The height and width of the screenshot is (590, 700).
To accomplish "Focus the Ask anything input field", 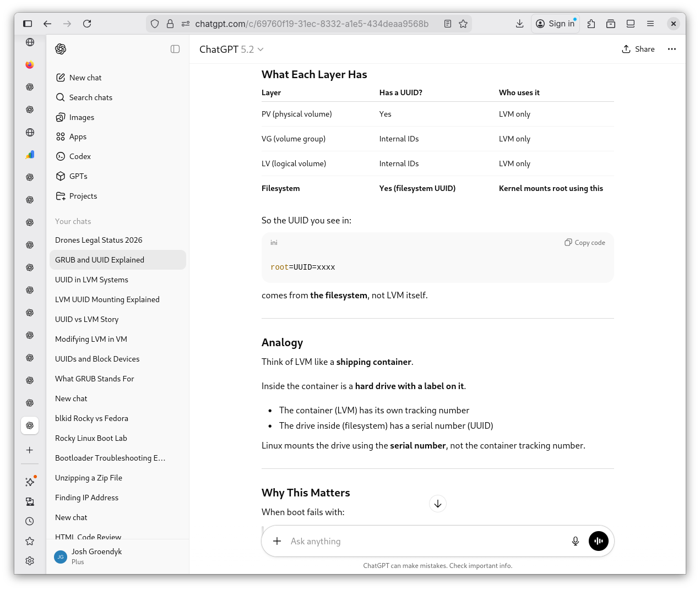I will click(424, 541).
